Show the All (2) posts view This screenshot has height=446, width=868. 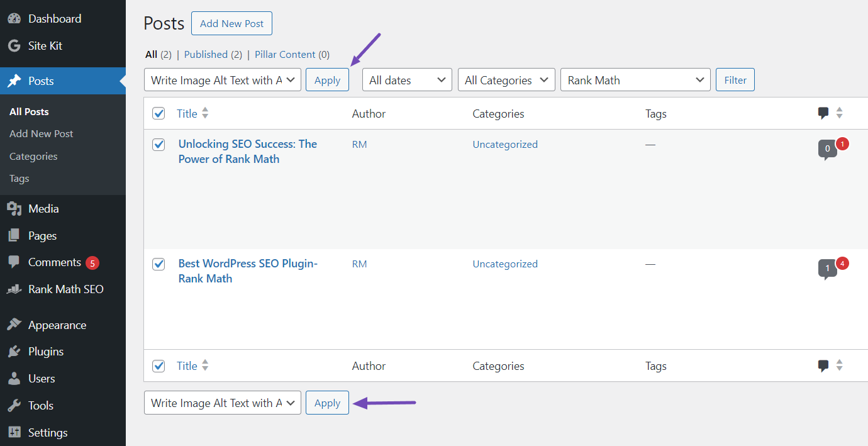coord(158,55)
